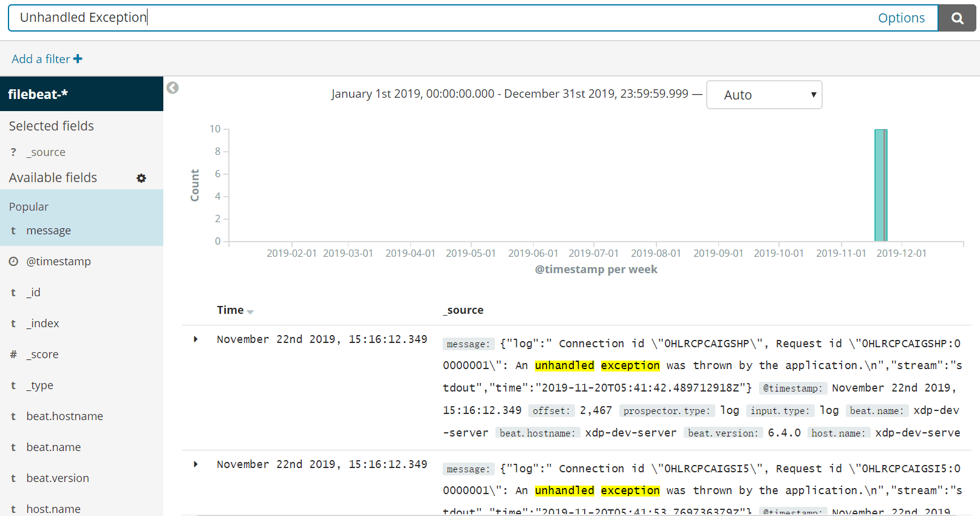The image size is (980, 516).
Task: Click the question mark icon beside _source
Action: click(13, 152)
